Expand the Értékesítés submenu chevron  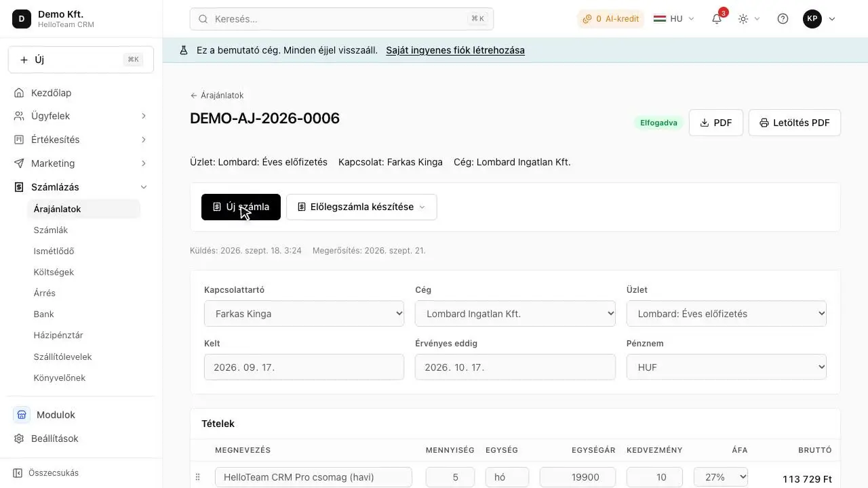coord(144,140)
